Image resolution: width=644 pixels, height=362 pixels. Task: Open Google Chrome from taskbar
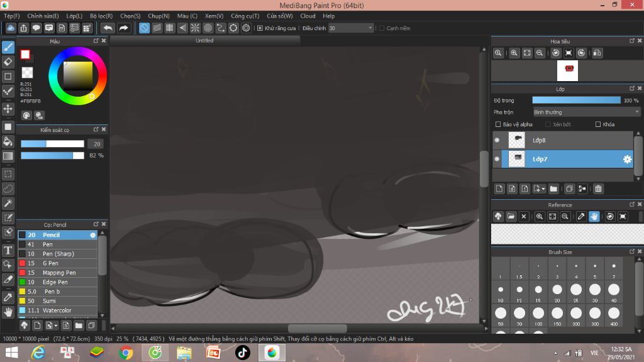(x=126, y=353)
